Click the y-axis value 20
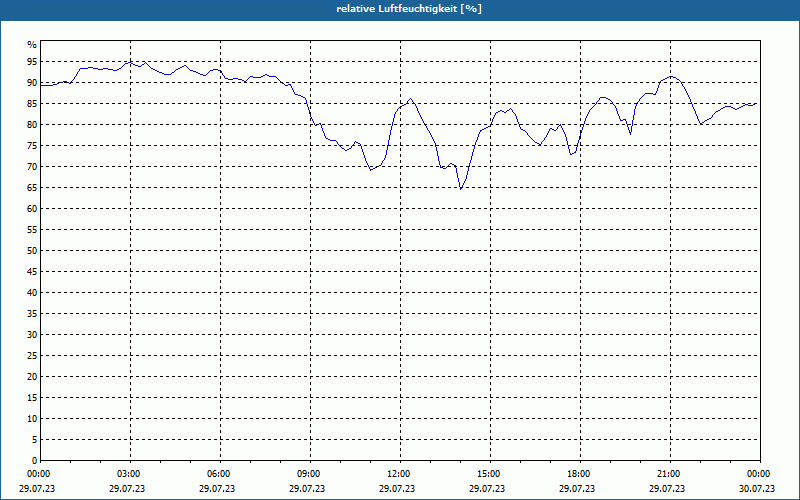 [32, 377]
